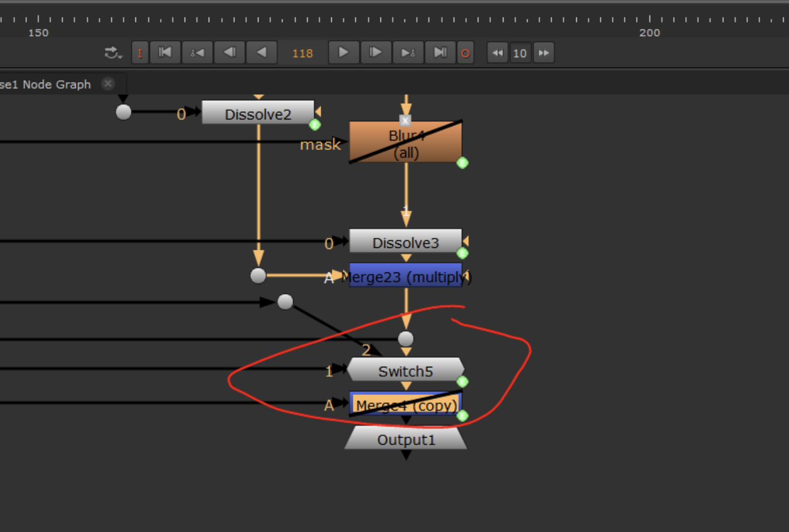Step forward one frame

coord(376,53)
